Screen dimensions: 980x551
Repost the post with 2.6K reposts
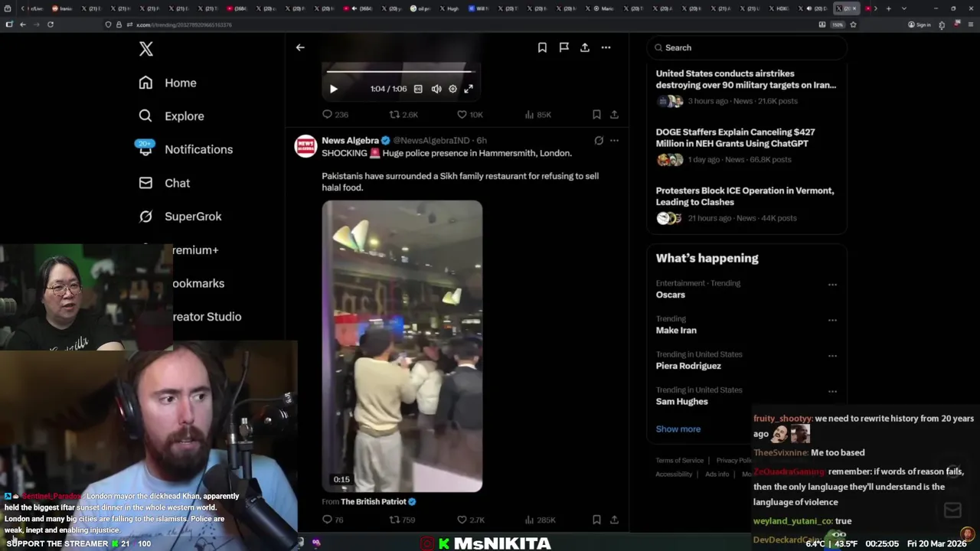(403, 115)
